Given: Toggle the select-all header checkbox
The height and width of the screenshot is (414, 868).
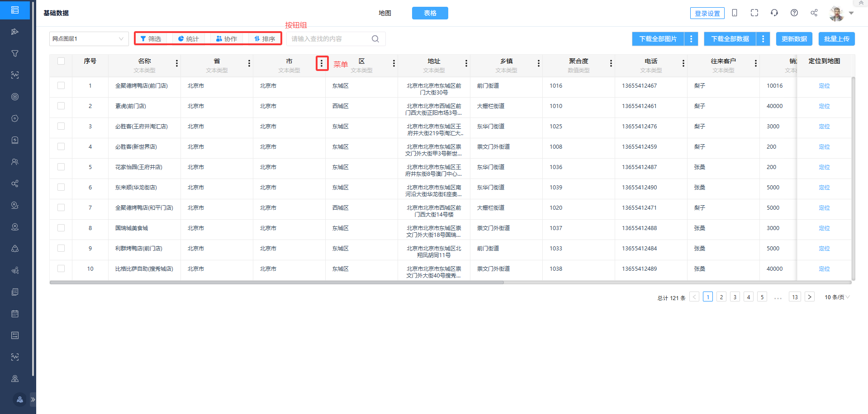Looking at the screenshot, I should 61,61.
